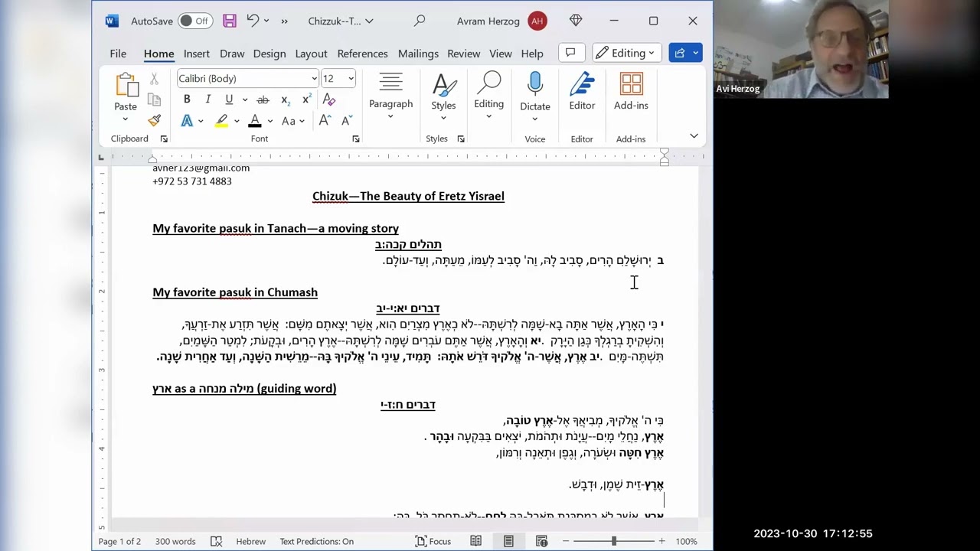Apply Text Effects blue A icon
The height and width of the screenshot is (551, 980).
point(187,121)
